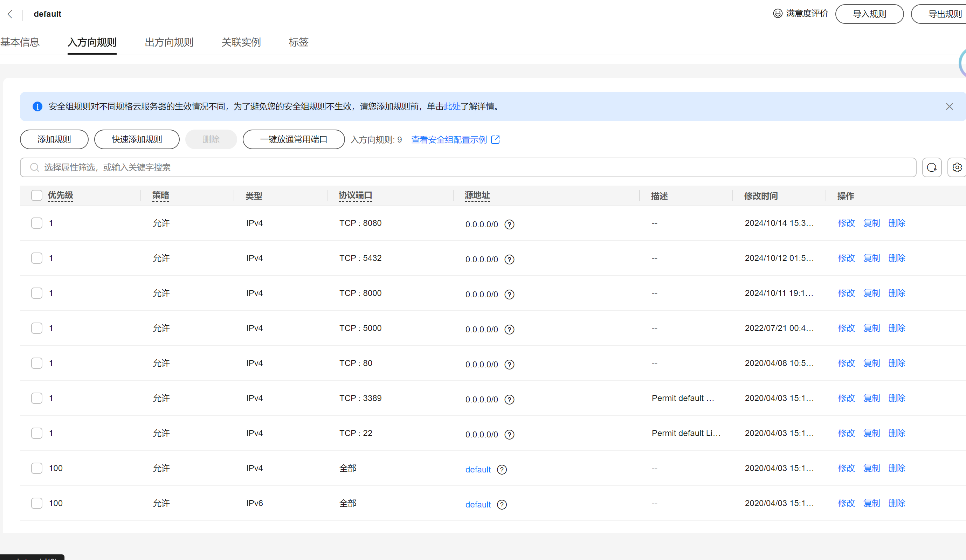
Task: Click the help icon for TCP 22 source
Action: click(x=509, y=435)
